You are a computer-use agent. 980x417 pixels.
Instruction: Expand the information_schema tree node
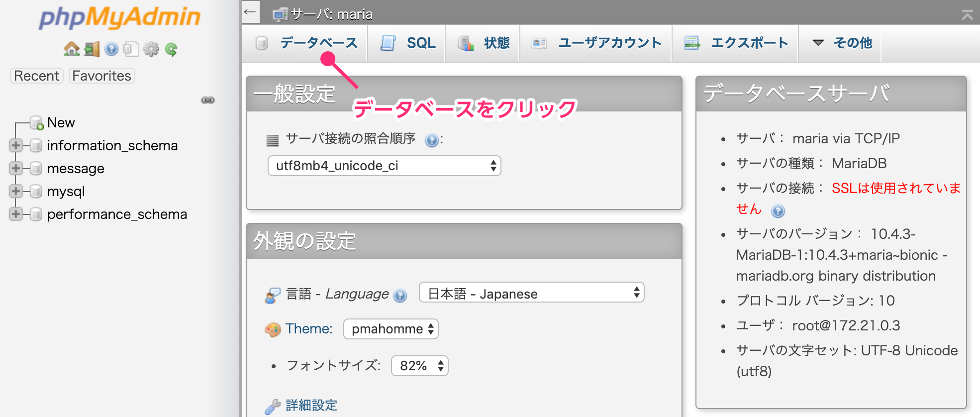pos(16,145)
